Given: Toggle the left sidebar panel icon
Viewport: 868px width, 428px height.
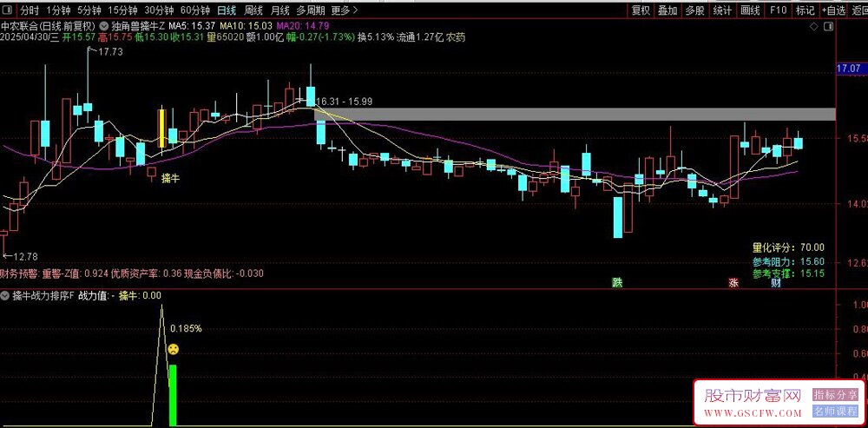Looking at the screenshot, I should tap(9, 10).
